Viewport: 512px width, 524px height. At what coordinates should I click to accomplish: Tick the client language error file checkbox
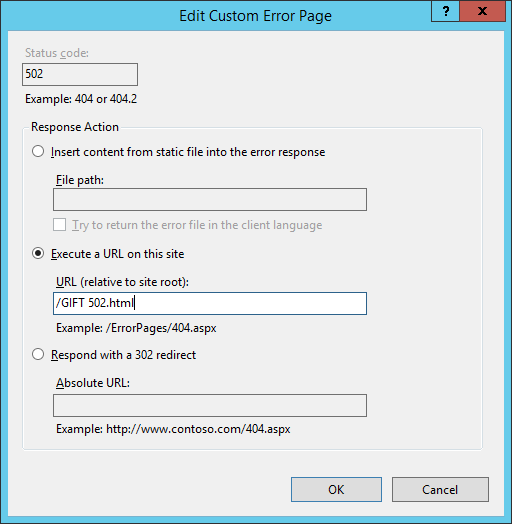click(x=59, y=225)
